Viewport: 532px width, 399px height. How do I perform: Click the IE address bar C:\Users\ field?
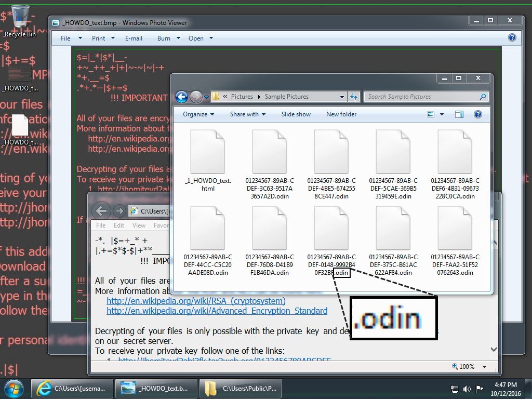(149, 211)
